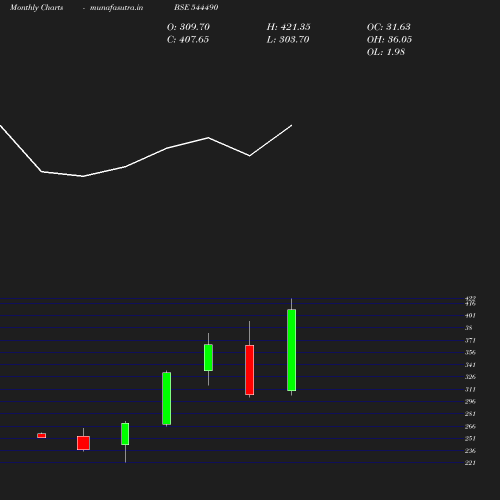Click the tallest green candle, the latest month
The image size is (500, 500).
(291, 350)
